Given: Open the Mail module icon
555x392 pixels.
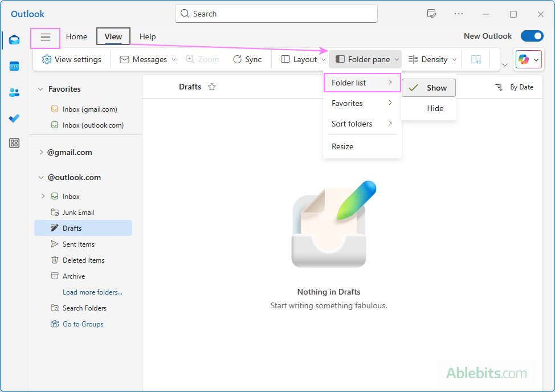Looking at the screenshot, I should pyautogui.click(x=14, y=39).
